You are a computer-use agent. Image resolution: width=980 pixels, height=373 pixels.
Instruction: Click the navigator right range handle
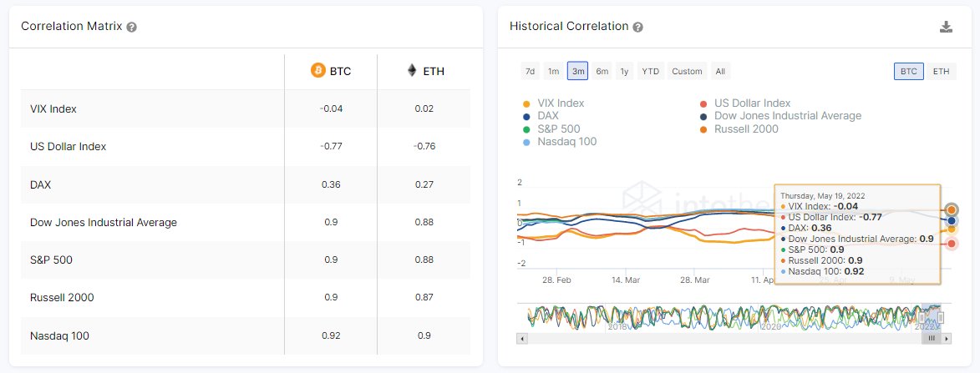click(940, 317)
